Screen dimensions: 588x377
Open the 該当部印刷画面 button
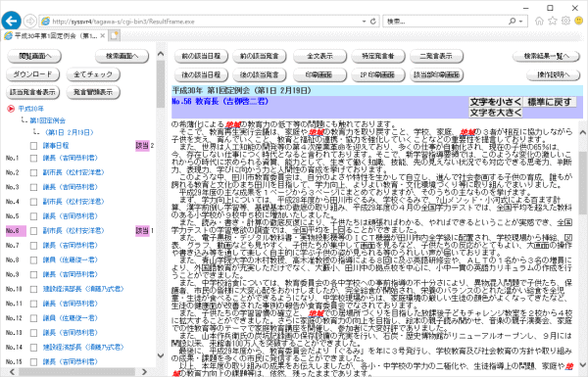(436, 75)
